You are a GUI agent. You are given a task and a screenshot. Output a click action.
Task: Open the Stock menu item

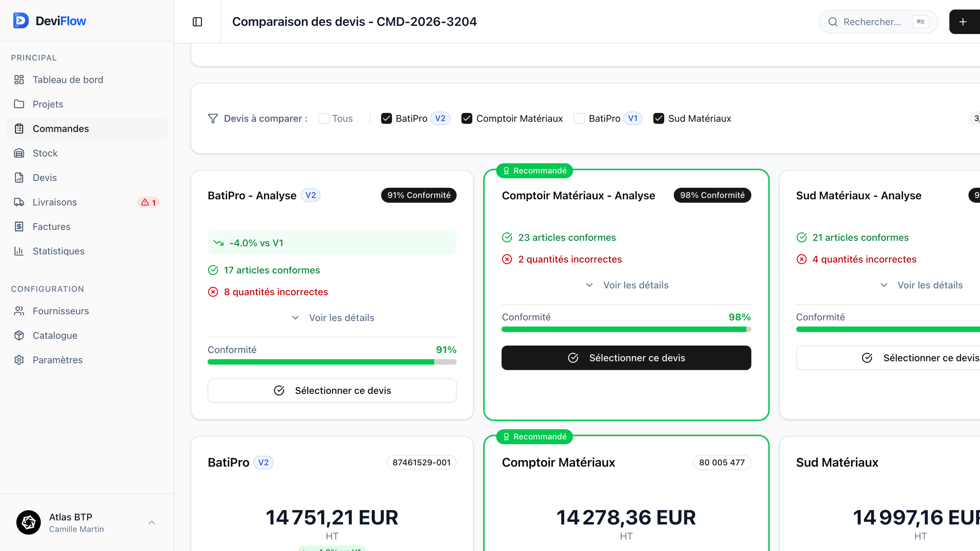(87, 153)
